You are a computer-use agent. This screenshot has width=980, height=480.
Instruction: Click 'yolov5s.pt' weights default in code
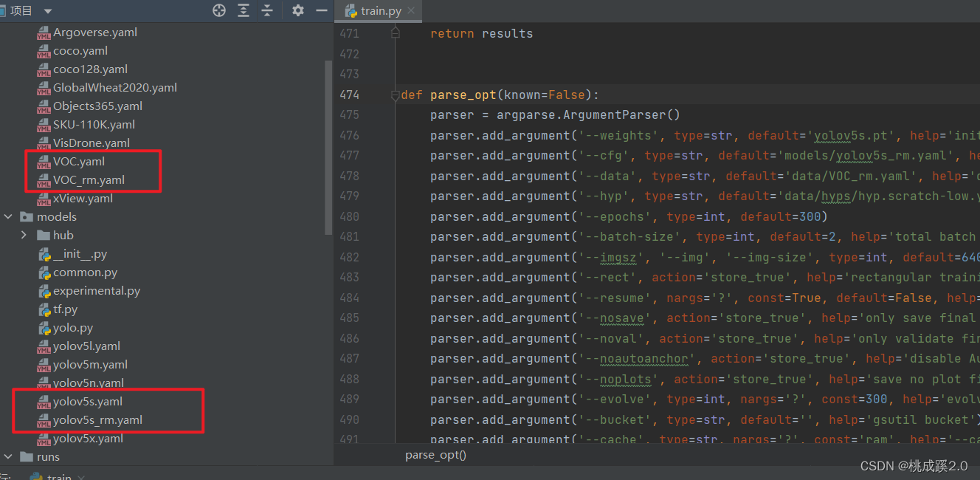[851, 135]
